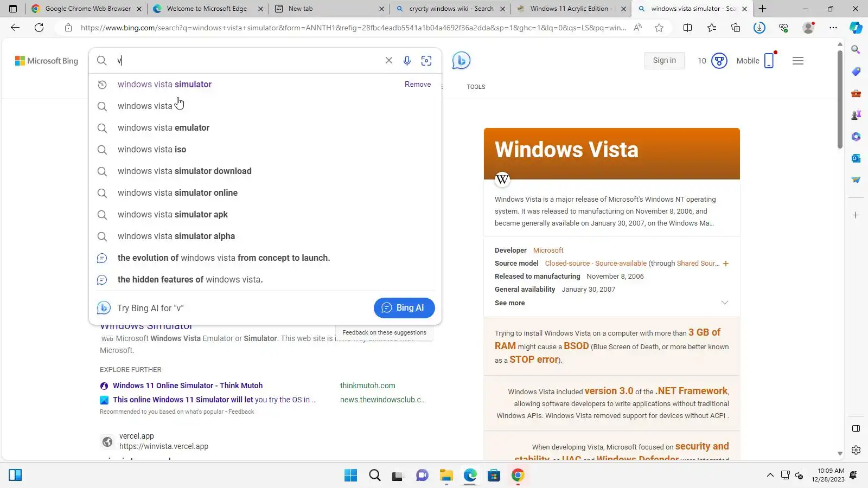Open a new browser tab
Screen dimensions: 868x488
click(762, 9)
